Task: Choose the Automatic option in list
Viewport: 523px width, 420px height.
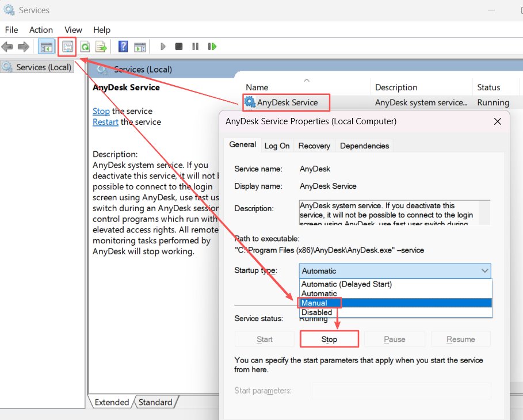Action: coord(396,293)
